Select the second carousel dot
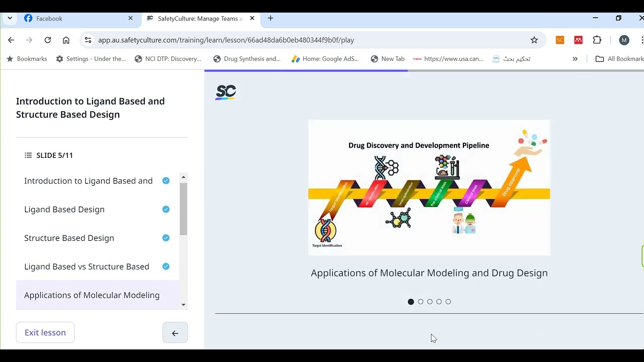 tap(421, 302)
